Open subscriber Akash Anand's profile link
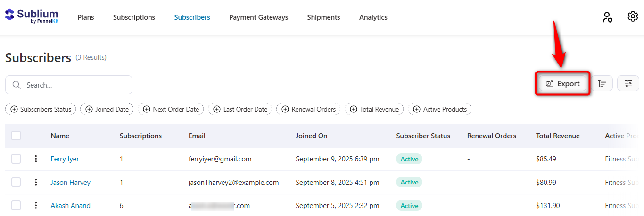Screen dimensions: 644x216 (70, 206)
